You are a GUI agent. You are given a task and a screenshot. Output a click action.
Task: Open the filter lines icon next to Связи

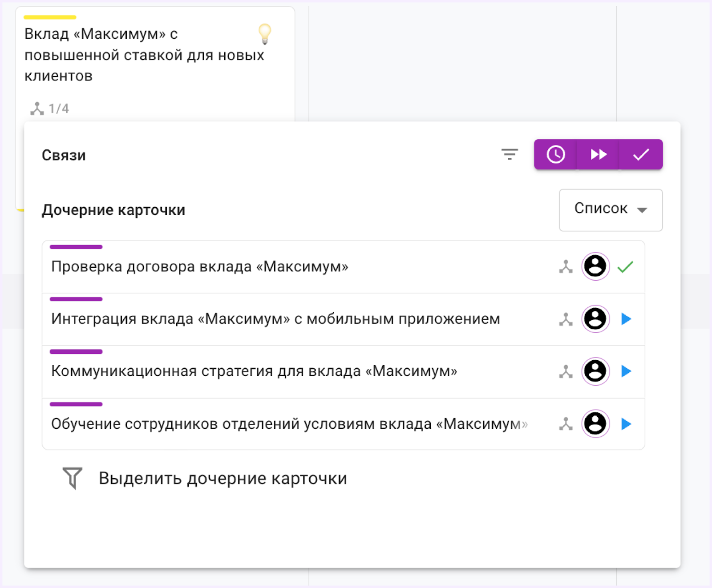(x=510, y=154)
